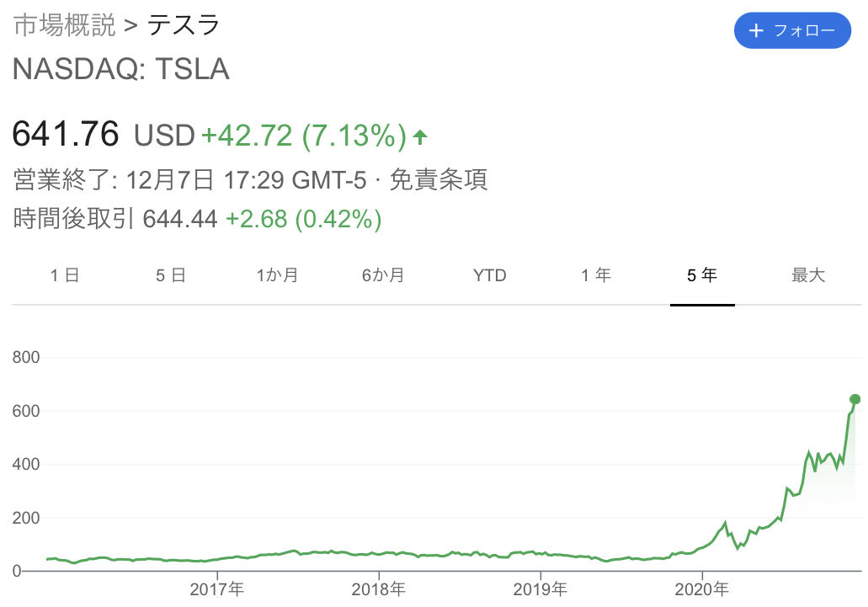Click the green upward arrow beside 7.13%
Viewport: 868px width, 607px height.
click(x=418, y=135)
